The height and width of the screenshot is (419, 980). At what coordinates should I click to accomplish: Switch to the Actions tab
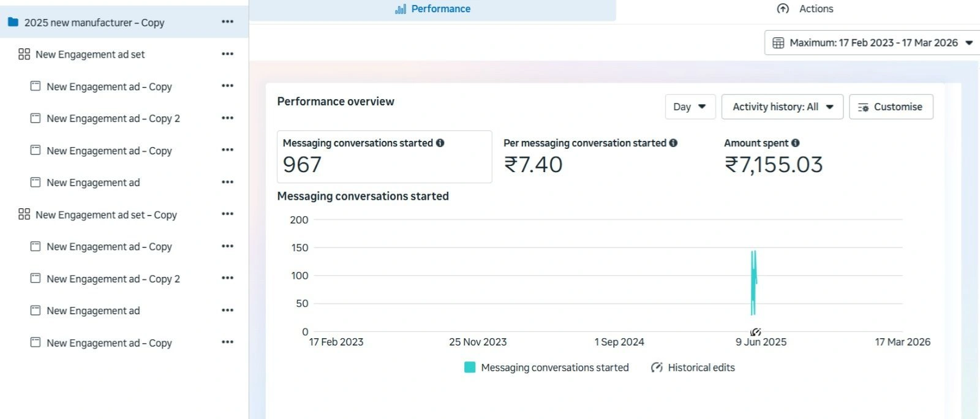tap(805, 9)
